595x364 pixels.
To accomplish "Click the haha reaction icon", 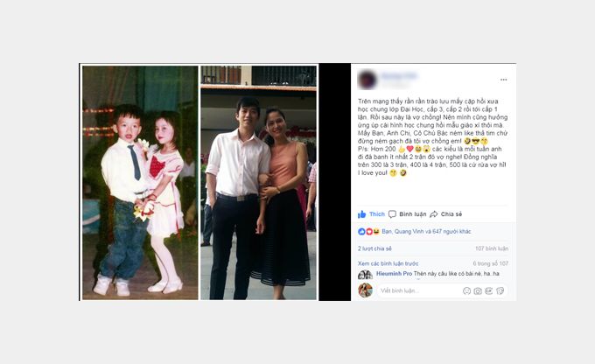I will click(376, 231).
